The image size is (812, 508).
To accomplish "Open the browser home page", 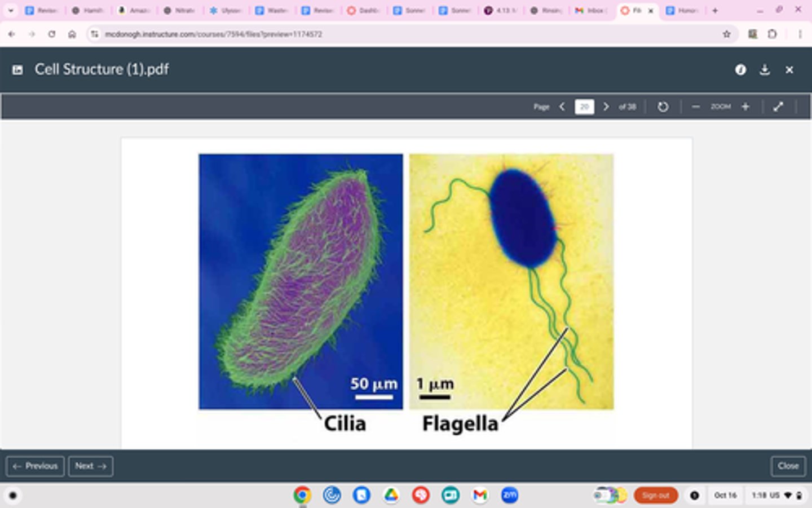I will [72, 34].
